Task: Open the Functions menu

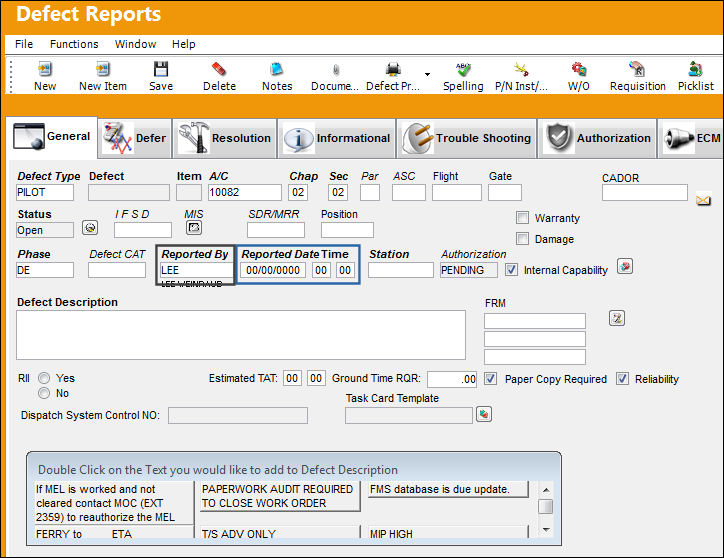Action: [x=74, y=44]
